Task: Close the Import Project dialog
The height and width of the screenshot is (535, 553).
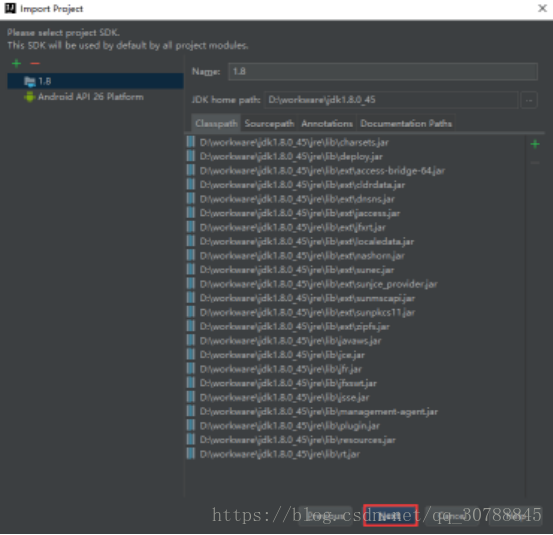Action: [542, 8]
